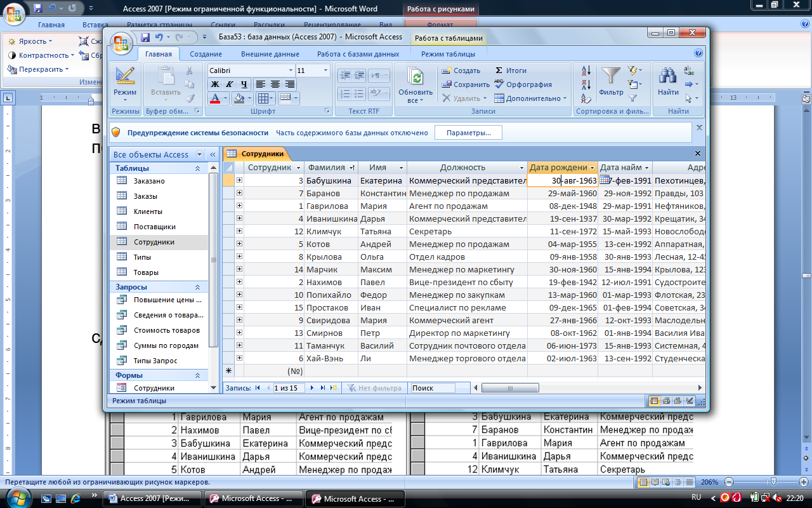
Task: Align cell text to the right
Action: point(290,84)
